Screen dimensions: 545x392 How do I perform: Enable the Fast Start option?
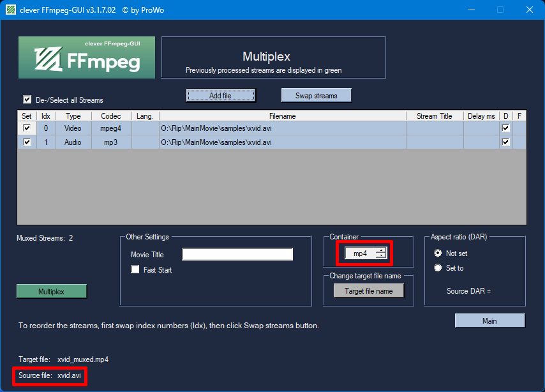(135, 269)
